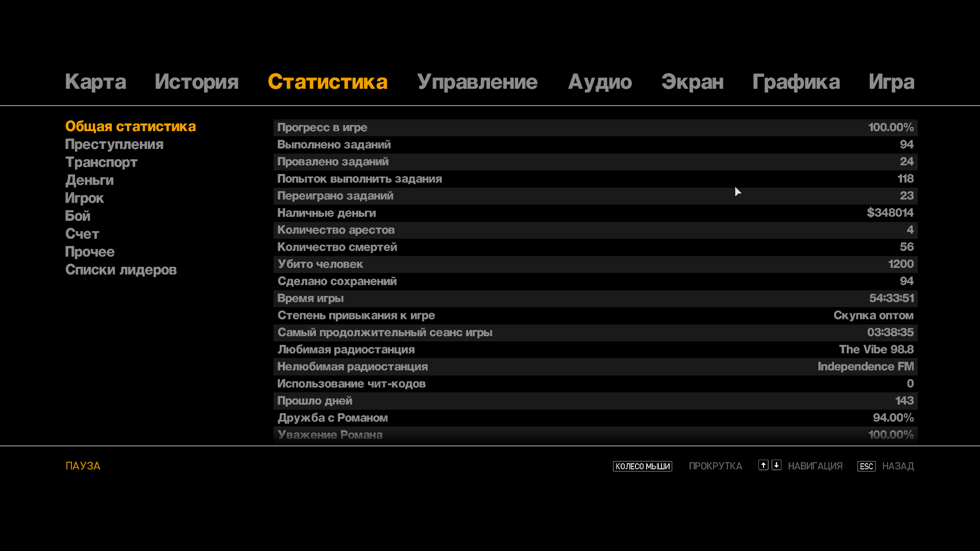Go to the Графика tab
The height and width of the screenshot is (551, 980).
tap(796, 82)
